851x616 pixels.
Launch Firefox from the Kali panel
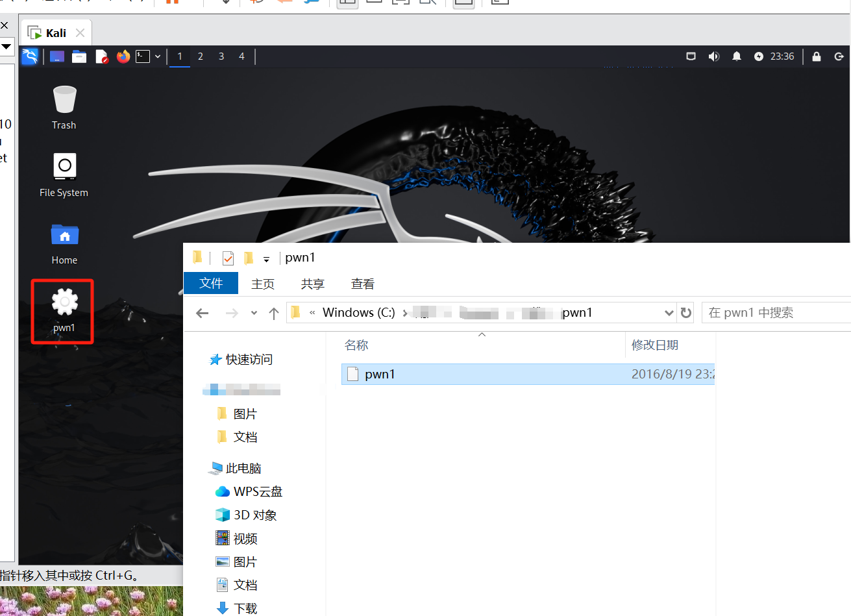coord(123,56)
